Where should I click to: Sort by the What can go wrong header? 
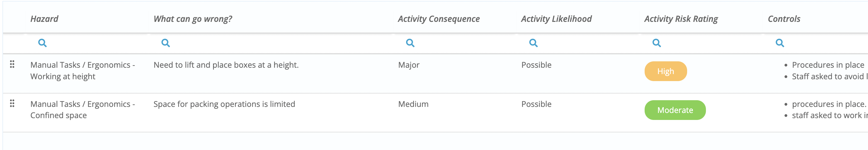click(x=193, y=19)
